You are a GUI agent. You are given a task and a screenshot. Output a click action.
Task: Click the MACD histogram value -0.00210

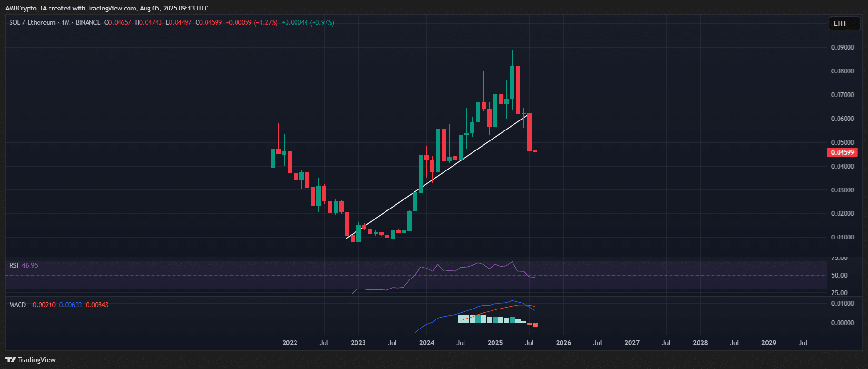click(x=42, y=305)
